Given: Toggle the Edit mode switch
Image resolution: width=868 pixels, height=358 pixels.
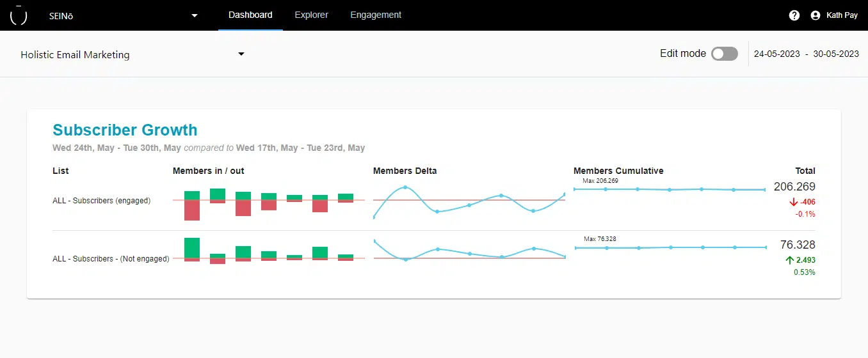Looking at the screenshot, I should [725, 54].
